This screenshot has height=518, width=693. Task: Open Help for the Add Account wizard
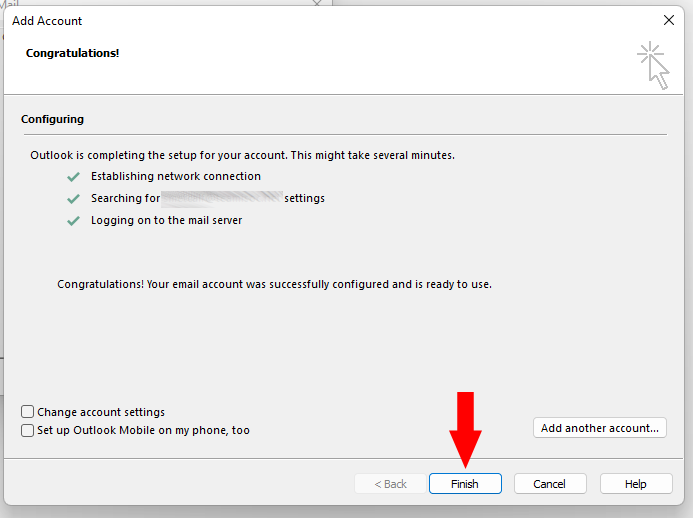point(636,484)
